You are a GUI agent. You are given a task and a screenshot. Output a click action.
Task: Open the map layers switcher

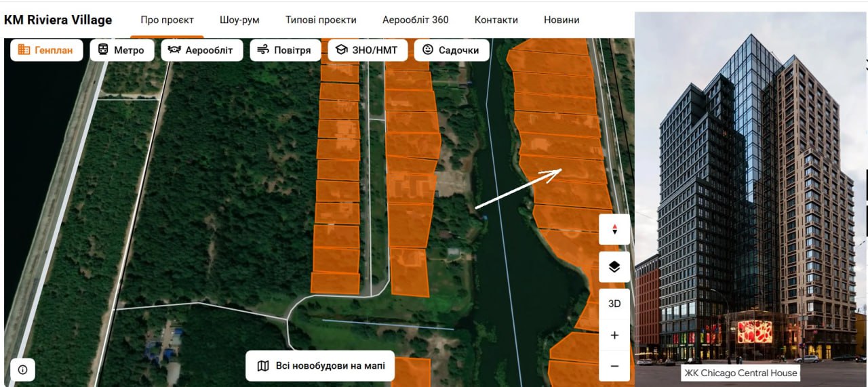coord(614,267)
